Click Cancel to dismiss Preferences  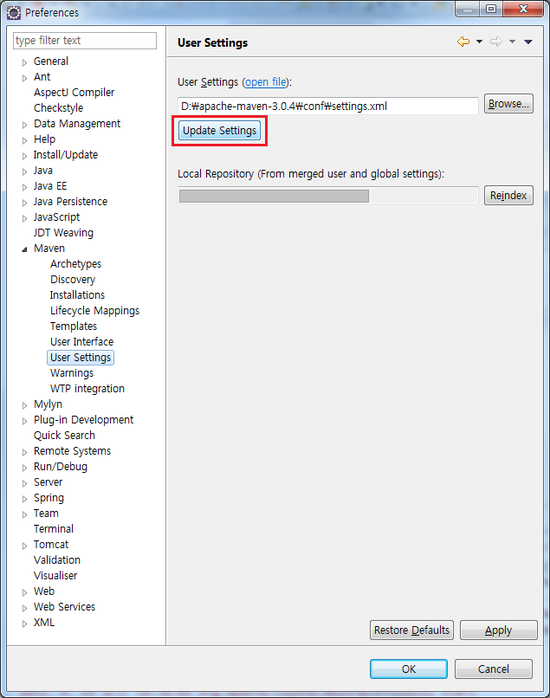[x=493, y=669]
